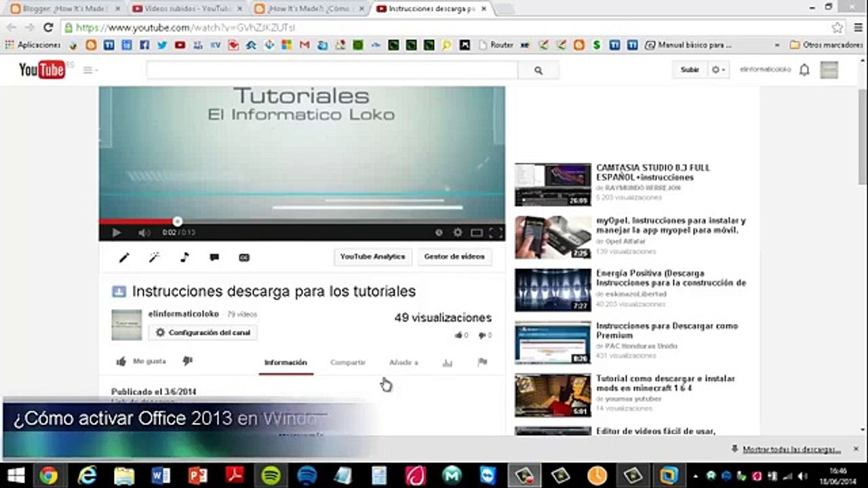Click the YouTube logo
This screenshot has width=868, height=488.
click(42, 69)
